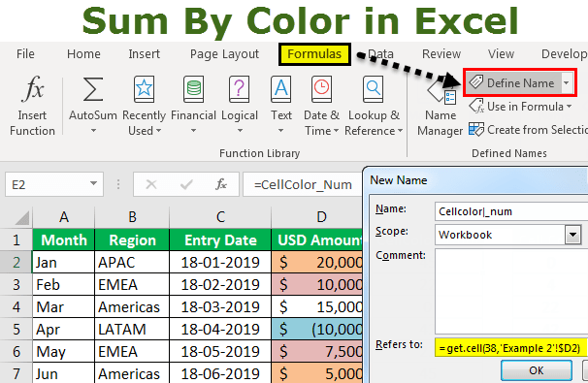Select the cell containing APAC
This screenshot has height=383, width=588.
132,262
